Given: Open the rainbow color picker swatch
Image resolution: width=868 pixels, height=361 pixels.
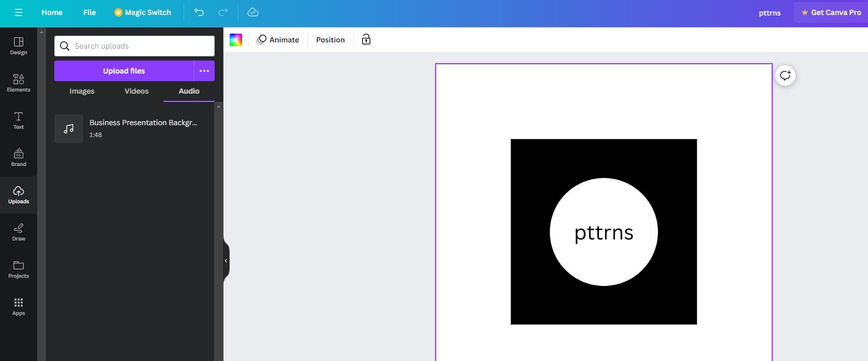Looking at the screenshot, I should coord(236,40).
